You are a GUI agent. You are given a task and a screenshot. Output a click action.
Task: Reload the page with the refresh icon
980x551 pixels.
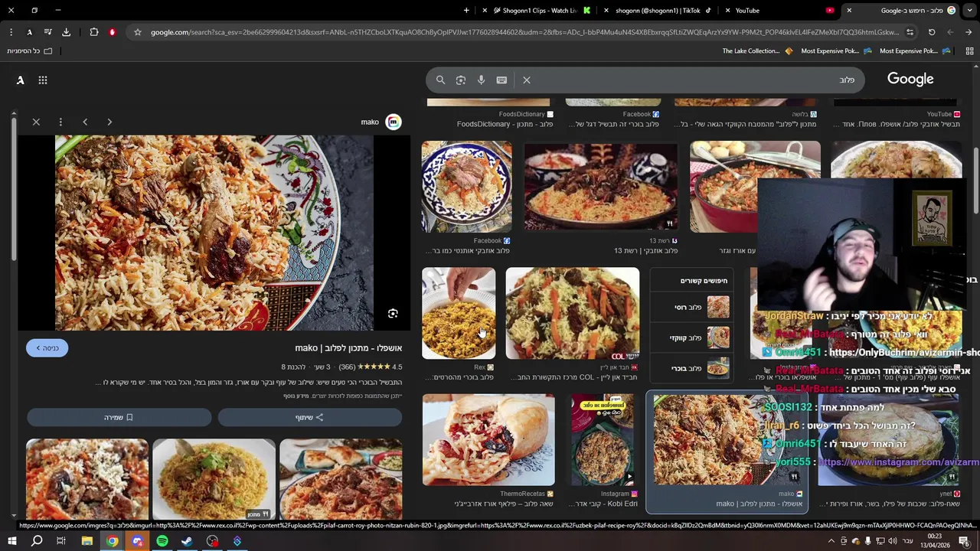coord(932,32)
